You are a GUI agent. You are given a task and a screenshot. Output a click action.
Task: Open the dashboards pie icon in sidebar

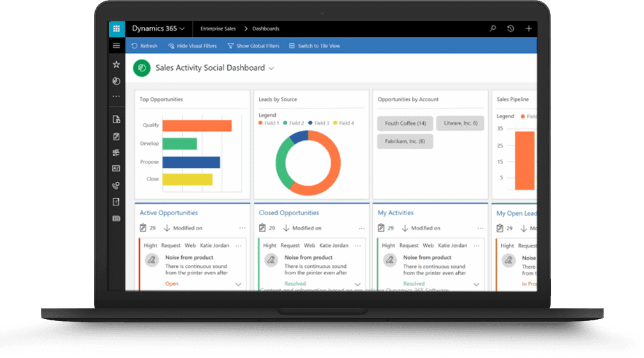116,81
